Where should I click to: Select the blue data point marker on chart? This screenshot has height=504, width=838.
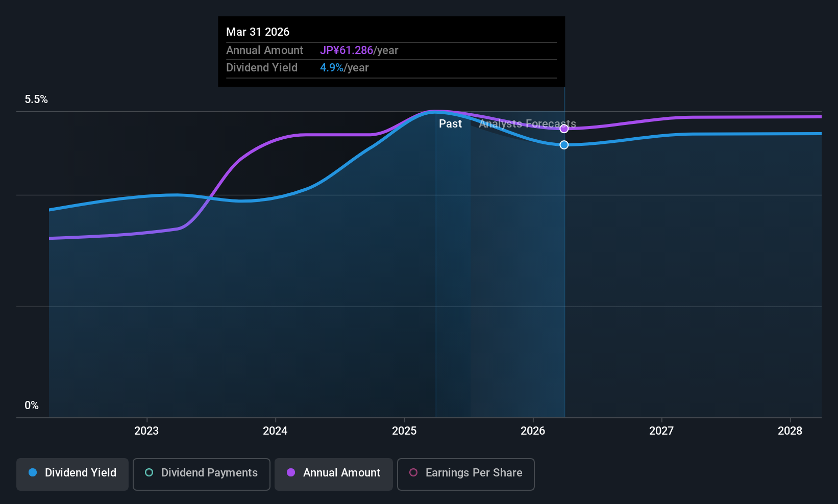[564, 145]
